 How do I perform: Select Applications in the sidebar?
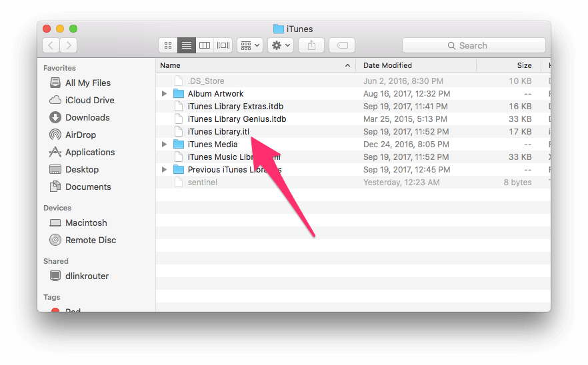point(89,152)
